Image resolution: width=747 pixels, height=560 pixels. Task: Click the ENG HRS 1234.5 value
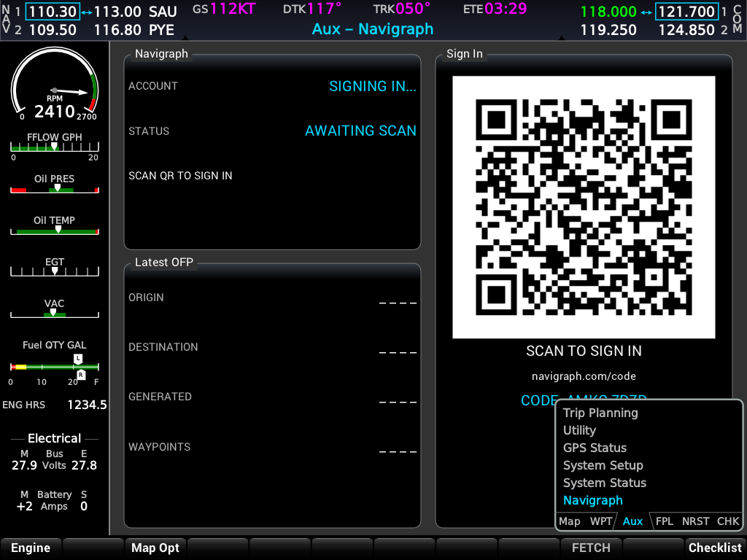coord(87,405)
